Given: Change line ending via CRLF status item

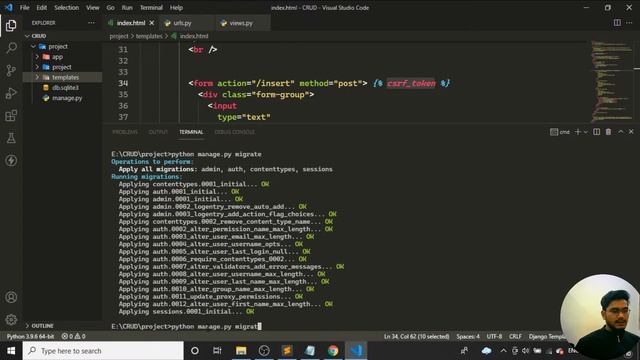Looking at the screenshot, I should pyautogui.click(x=515, y=336).
